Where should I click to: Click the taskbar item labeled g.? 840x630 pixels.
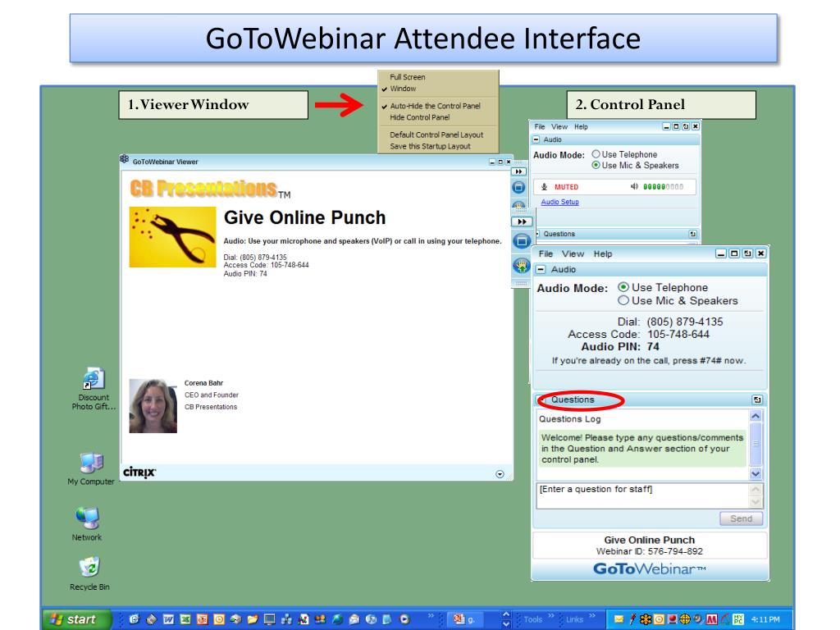[464, 619]
